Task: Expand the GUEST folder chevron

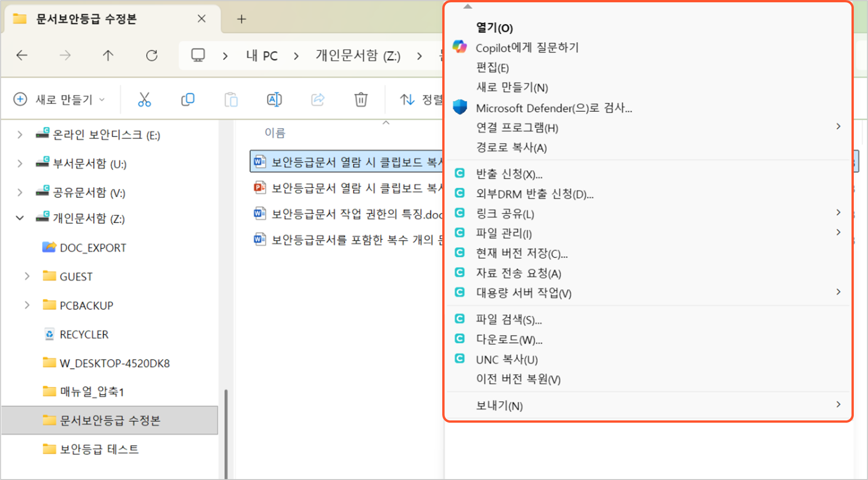Action: coord(27,276)
